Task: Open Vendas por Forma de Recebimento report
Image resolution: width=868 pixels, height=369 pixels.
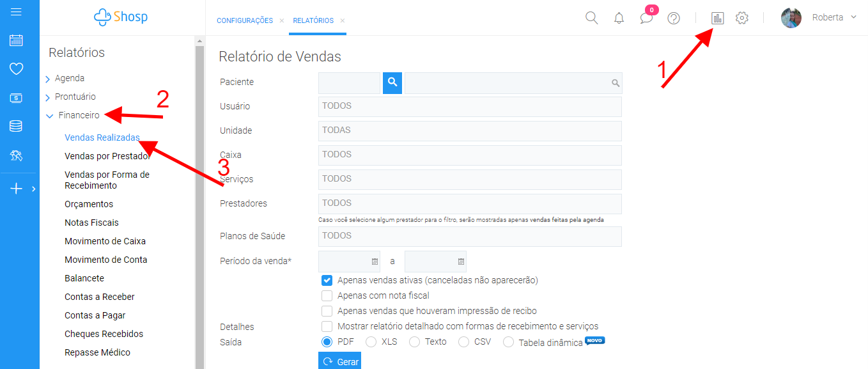Action: (x=107, y=180)
